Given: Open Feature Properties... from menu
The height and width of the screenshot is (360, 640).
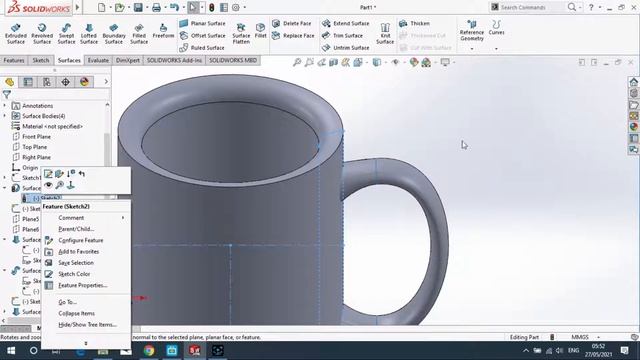Looking at the screenshot, I should pyautogui.click(x=86, y=285).
